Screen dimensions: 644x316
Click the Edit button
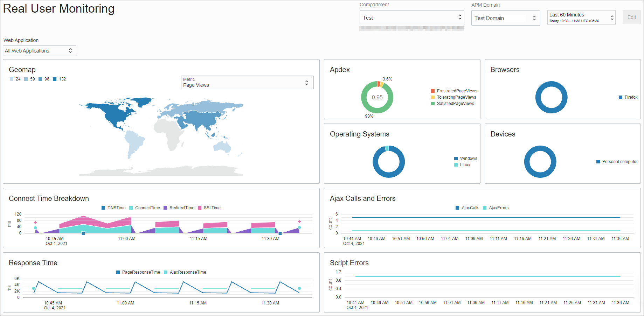point(631,17)
